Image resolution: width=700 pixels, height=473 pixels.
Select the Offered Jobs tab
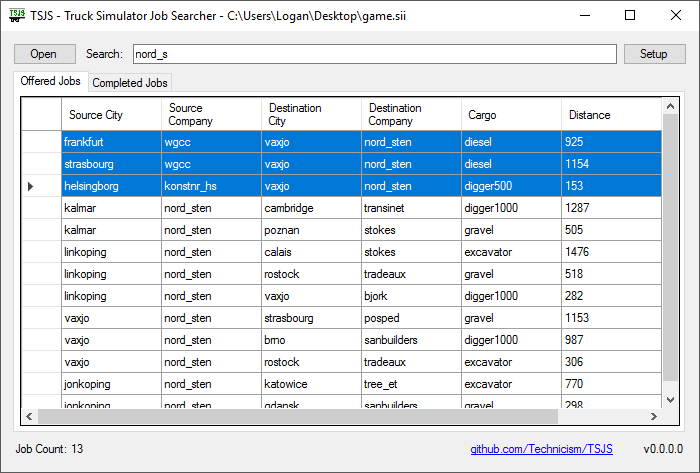point(50,81)
